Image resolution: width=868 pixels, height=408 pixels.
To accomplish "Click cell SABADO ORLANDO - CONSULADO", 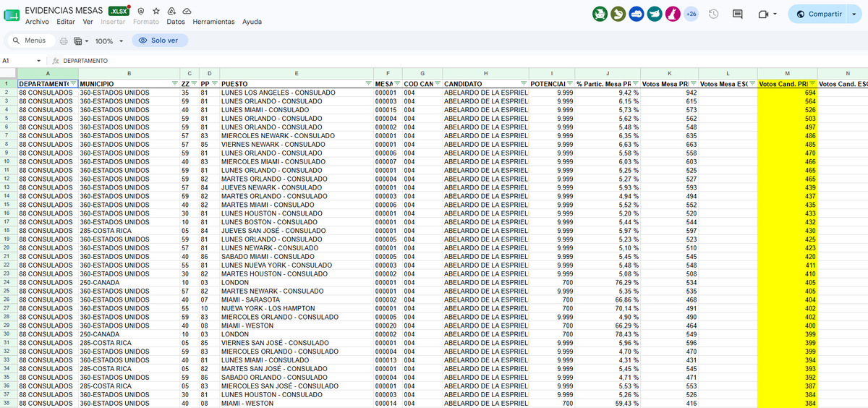I will [x=297, y=378].
